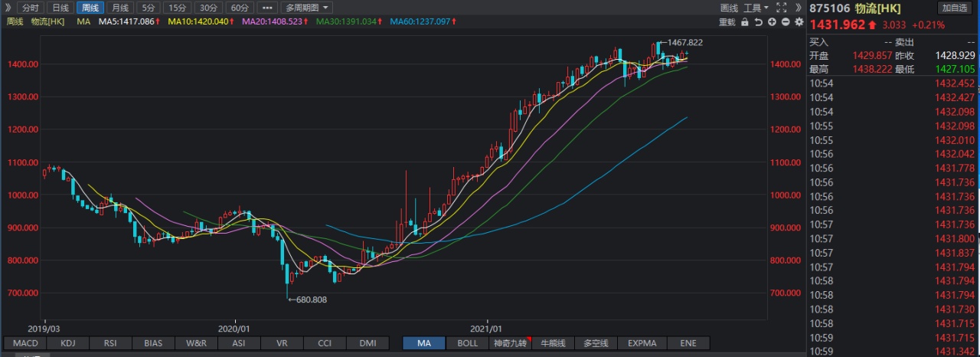980x357 pixels.
Task: Expand left panel with double-chevron icon
Action: [8, 8]
